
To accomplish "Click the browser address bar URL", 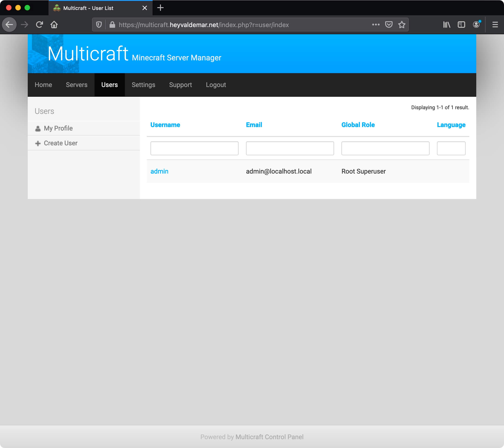I will (204, 25).
